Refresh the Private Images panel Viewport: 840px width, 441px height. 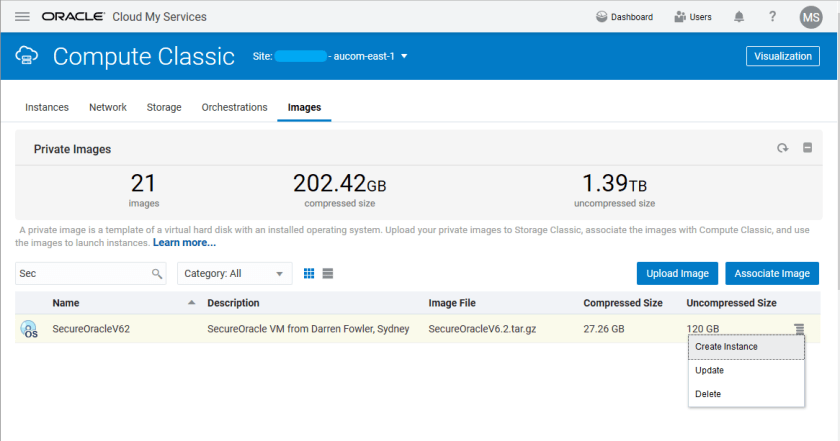pyautogui.click(x=783, y=149)
